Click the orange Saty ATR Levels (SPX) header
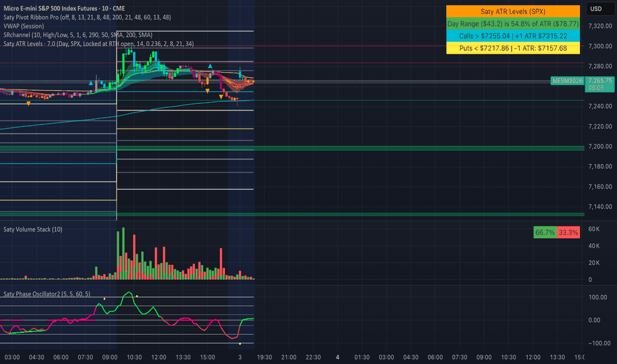617x364 pixels. [512, 11]
